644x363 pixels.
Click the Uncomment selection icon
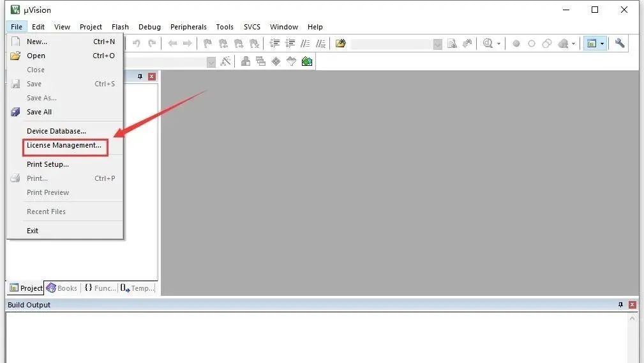[x=321, y=43]
